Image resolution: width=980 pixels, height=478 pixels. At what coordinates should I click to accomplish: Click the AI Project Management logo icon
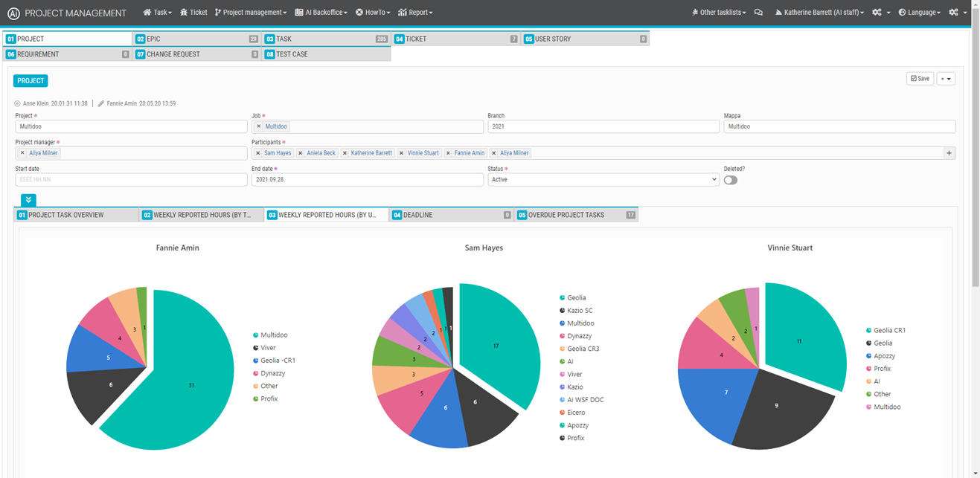click(x=13, y=13)
